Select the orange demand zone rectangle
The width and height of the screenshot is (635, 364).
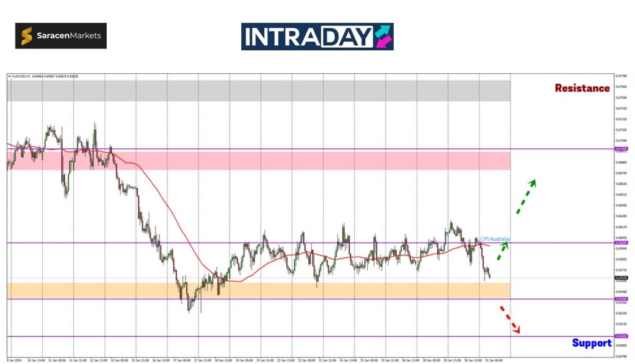click(259, 289)
